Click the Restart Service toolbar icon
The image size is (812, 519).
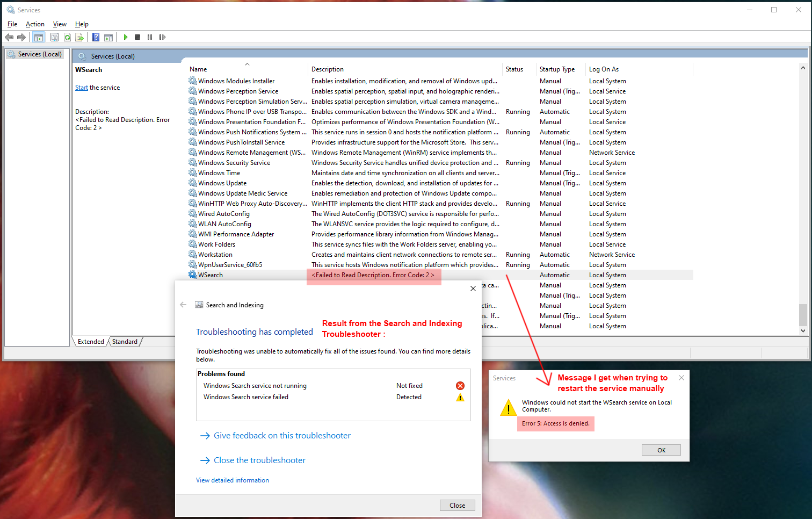click(162, 37)
